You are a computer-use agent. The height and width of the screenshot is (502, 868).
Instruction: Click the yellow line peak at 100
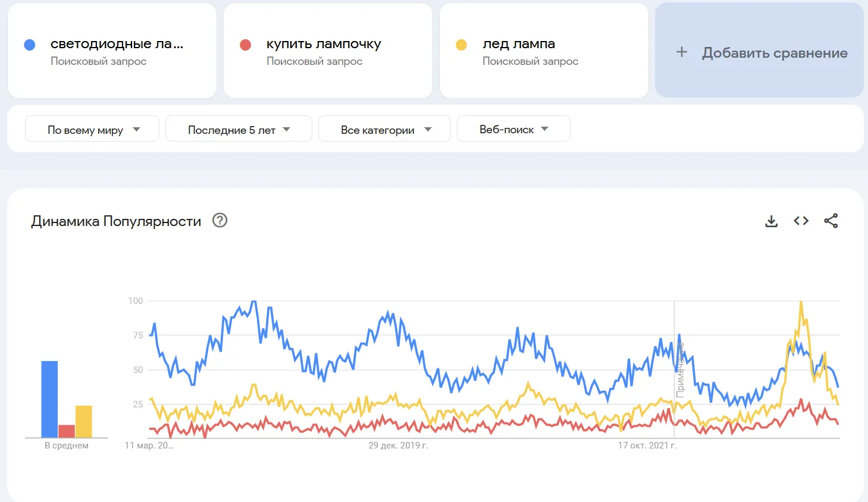(801, 303)
